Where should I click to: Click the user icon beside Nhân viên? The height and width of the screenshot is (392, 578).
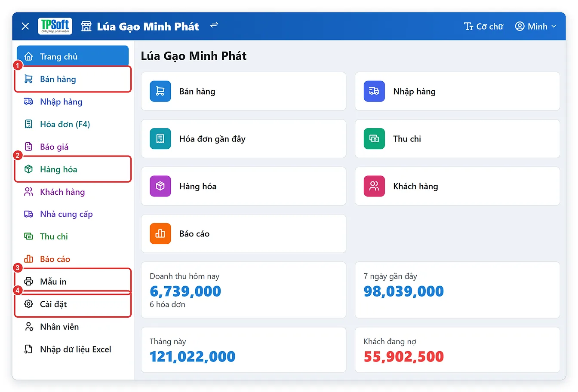click(x=28, y=327)
